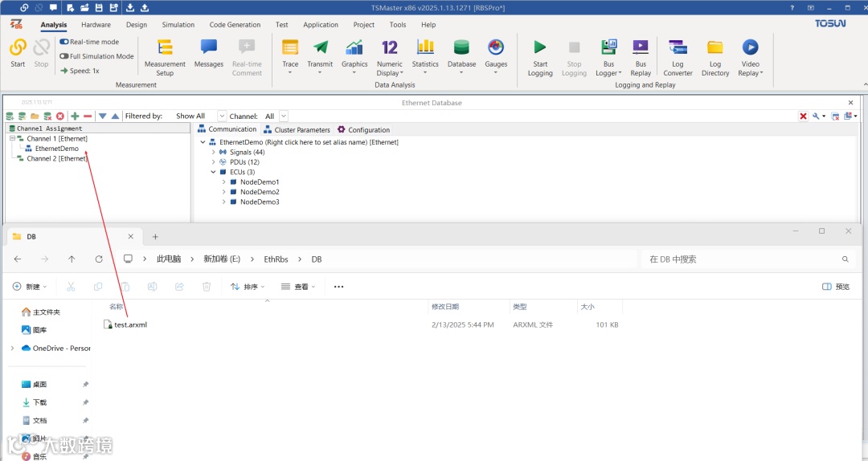Click the DB search input field

pos(747,259)
